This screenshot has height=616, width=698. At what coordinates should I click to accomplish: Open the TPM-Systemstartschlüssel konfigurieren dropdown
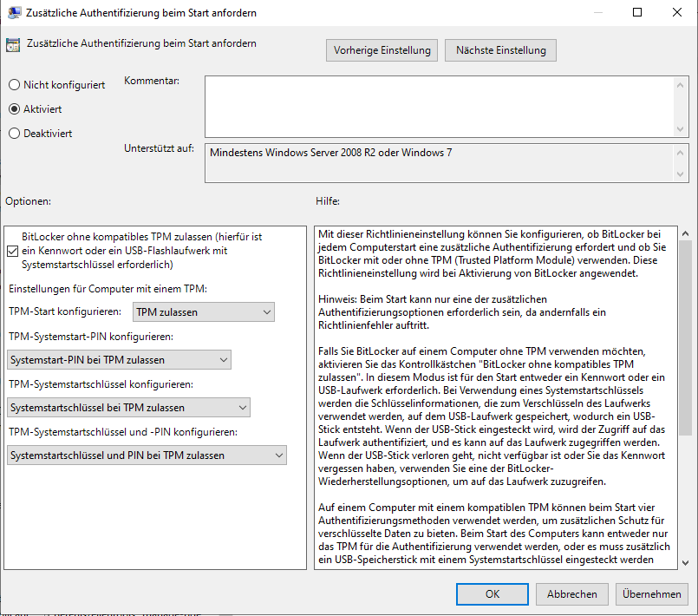pos(128,408)
